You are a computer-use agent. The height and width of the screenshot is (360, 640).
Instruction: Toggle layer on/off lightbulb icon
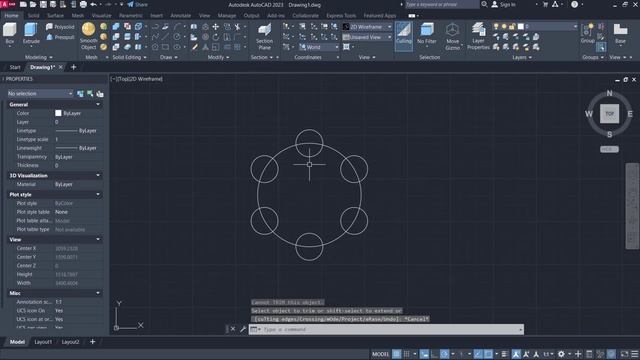(x=496, y=27)
